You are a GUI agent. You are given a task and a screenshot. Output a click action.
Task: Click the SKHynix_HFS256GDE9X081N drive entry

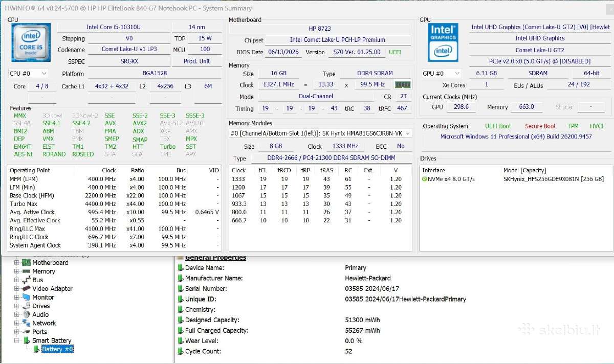click(554, 179)
